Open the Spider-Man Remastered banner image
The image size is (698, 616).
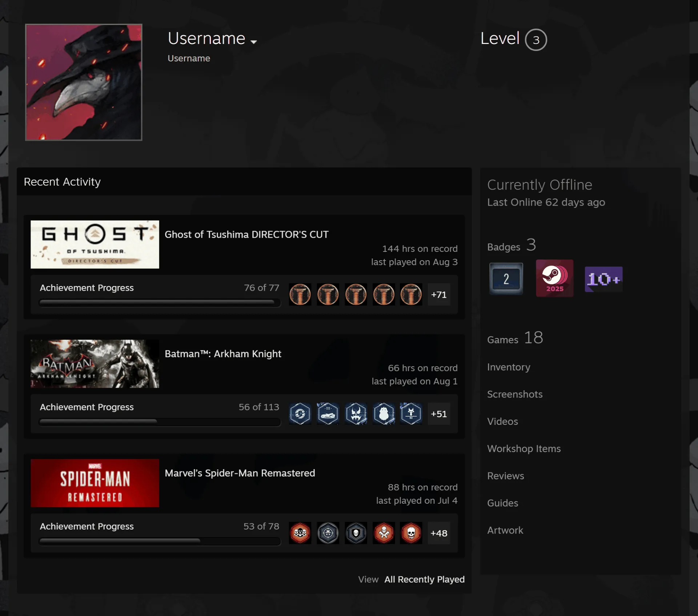click(95, 483)
